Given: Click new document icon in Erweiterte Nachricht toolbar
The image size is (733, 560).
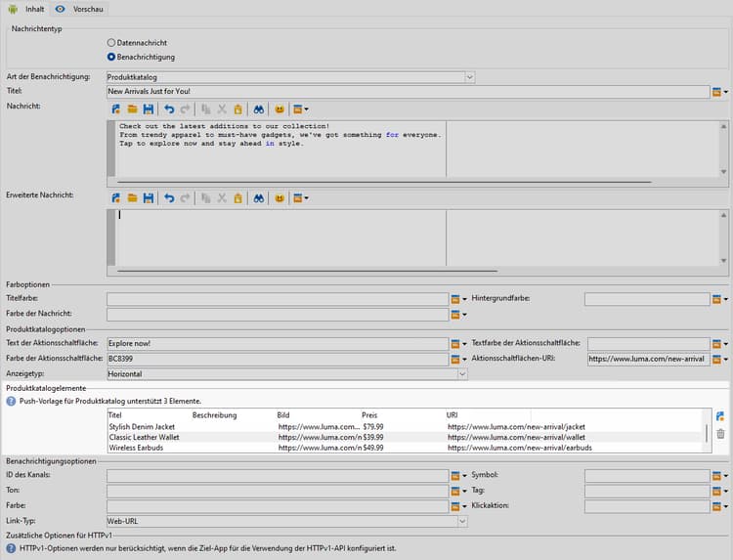Looking at the screenshot, I should tap(116, 198).
